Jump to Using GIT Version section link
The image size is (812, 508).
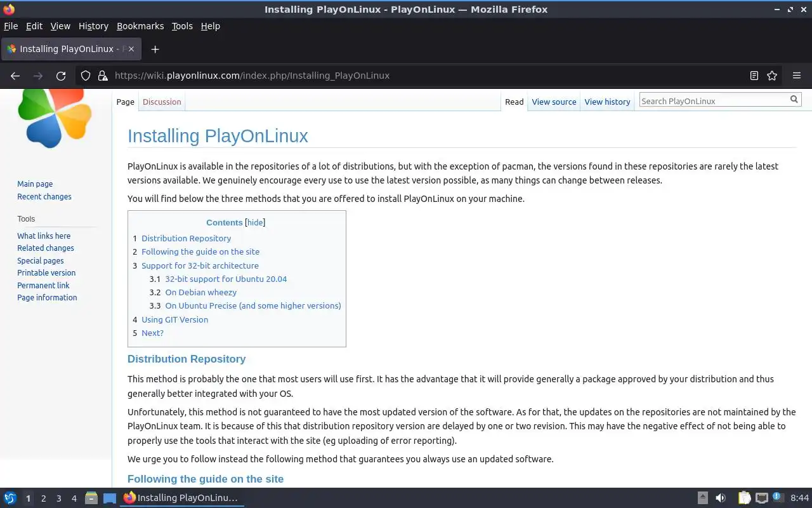tap(174, 319)
